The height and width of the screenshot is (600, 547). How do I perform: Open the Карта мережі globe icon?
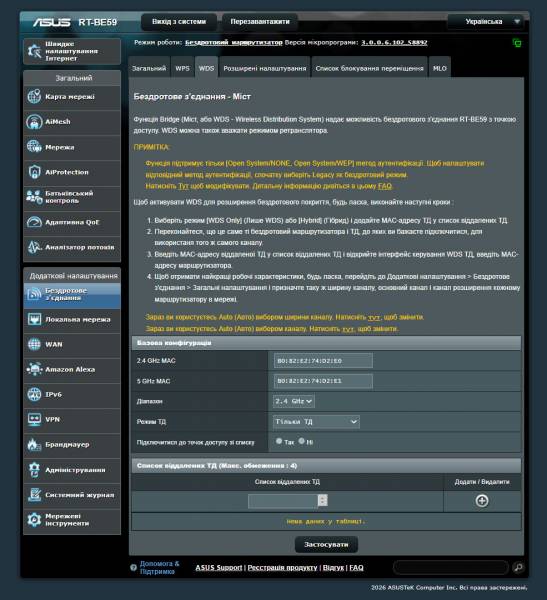[34, 96]
